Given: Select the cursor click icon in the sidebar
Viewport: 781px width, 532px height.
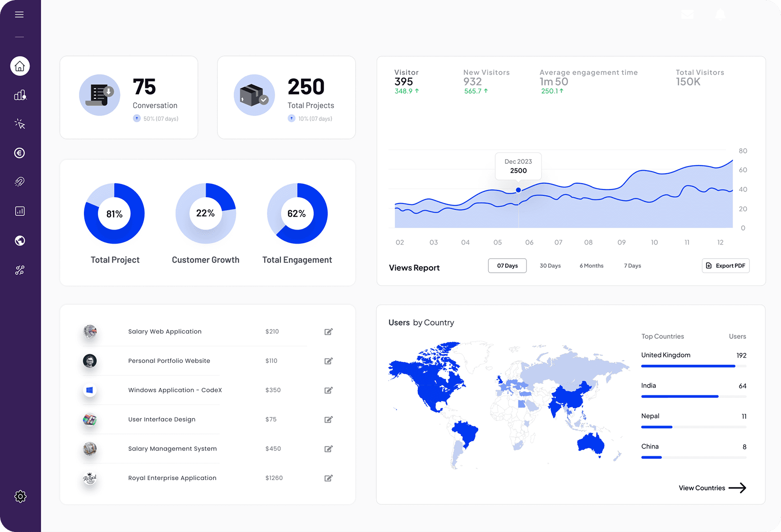Looking at the screenshot, I should coord(20,124).
